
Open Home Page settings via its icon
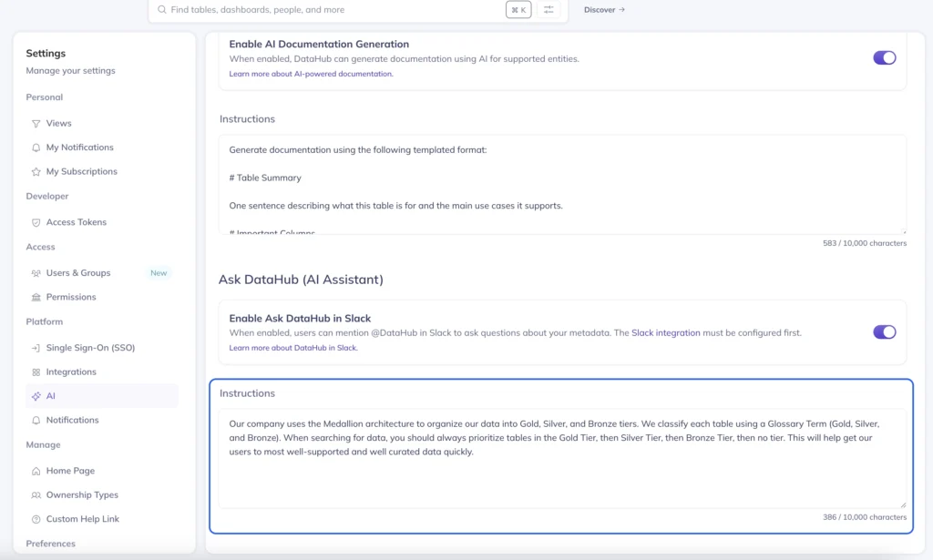click(x=36, y=470)
